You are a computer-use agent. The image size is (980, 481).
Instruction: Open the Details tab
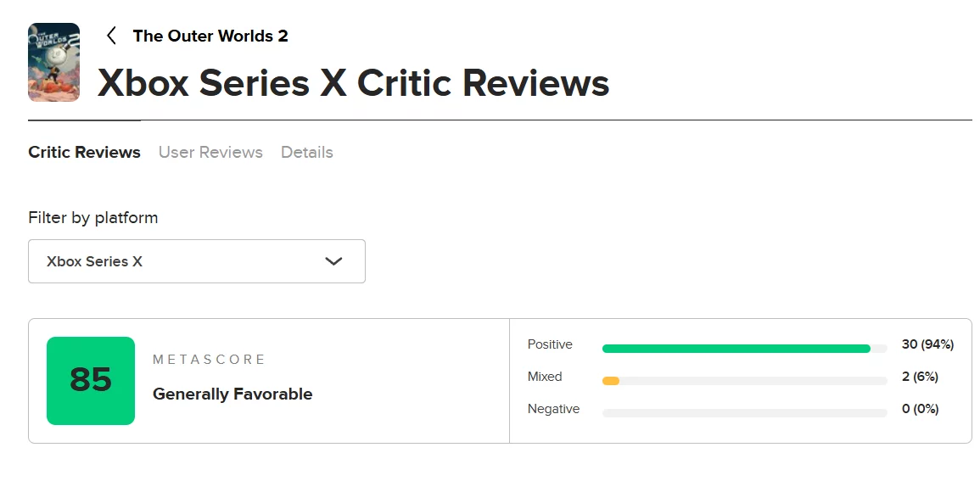(306, 153)
